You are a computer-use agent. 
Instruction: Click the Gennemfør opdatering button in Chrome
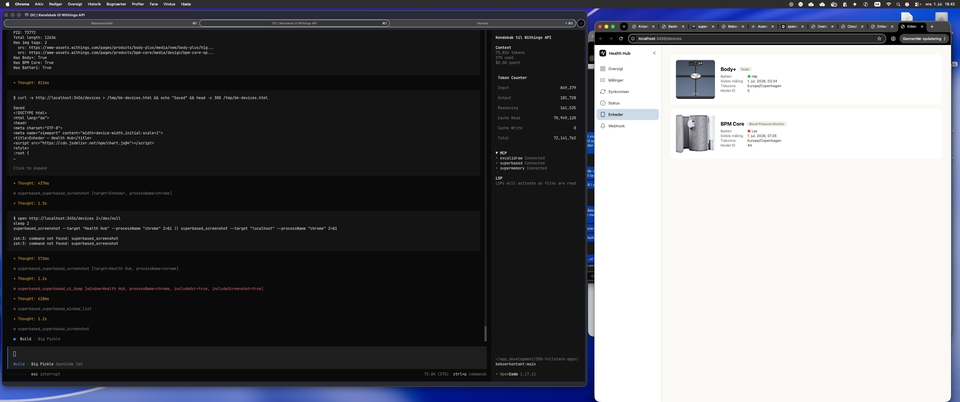pos(924,38)
